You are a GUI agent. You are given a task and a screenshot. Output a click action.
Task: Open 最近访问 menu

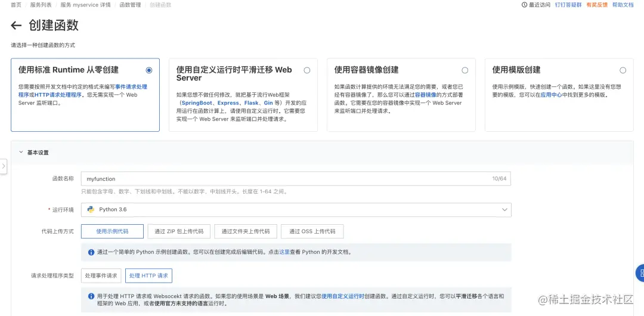(x=536, y=5)
